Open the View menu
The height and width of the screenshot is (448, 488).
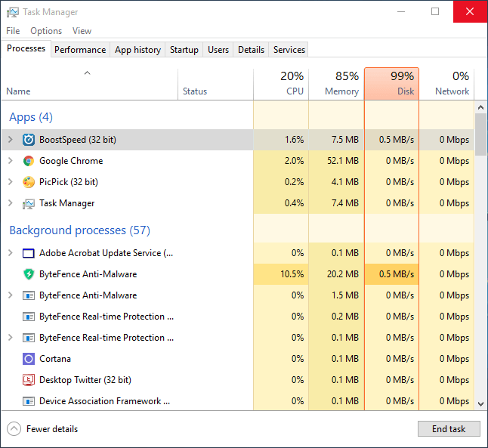82,31
